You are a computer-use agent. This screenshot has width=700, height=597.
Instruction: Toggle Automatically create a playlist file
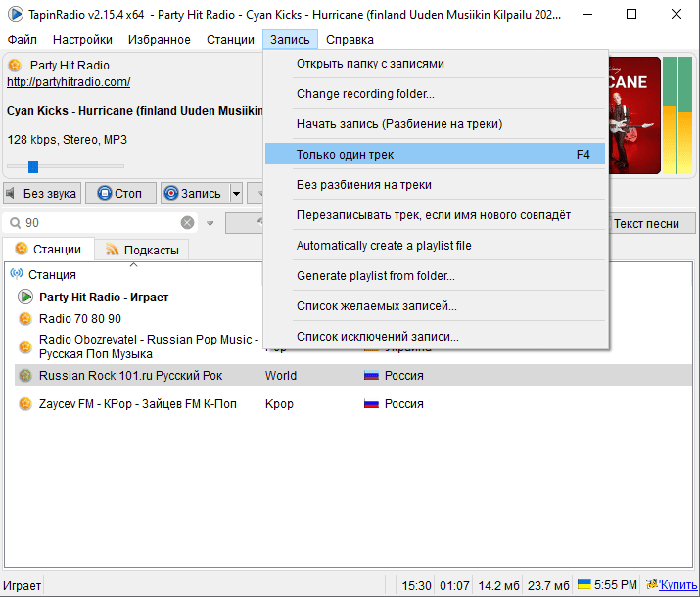tap(436, 246)
